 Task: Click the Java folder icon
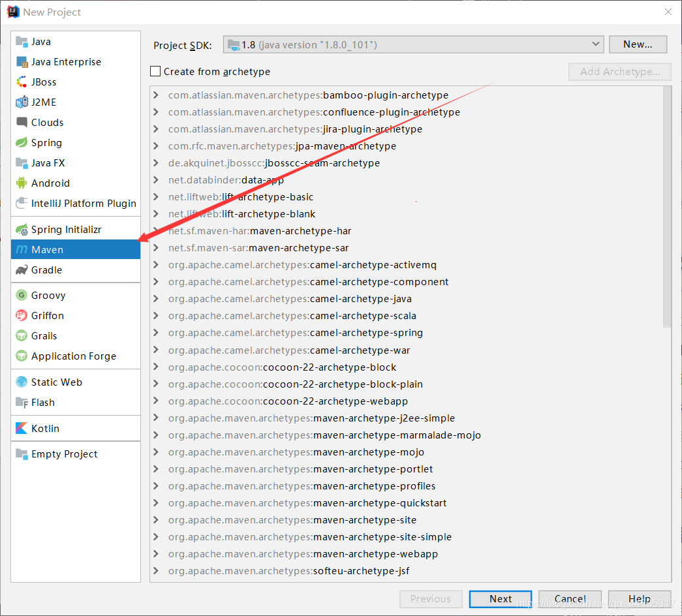click(22, 42)
